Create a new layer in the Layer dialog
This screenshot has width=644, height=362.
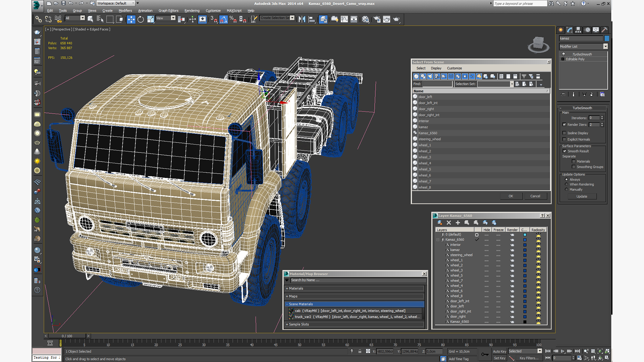(x=440, y=223)
